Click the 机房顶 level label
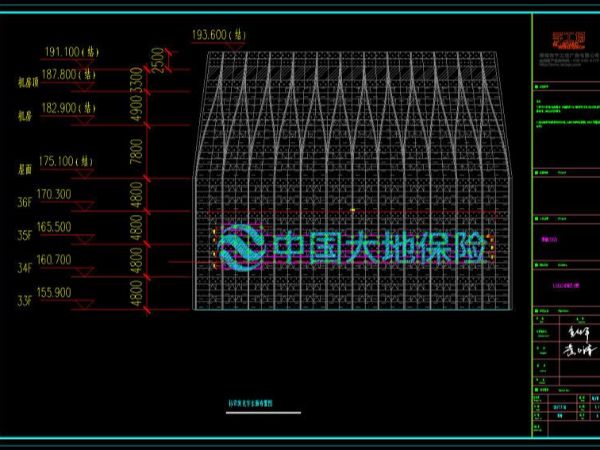 [28, 82]
